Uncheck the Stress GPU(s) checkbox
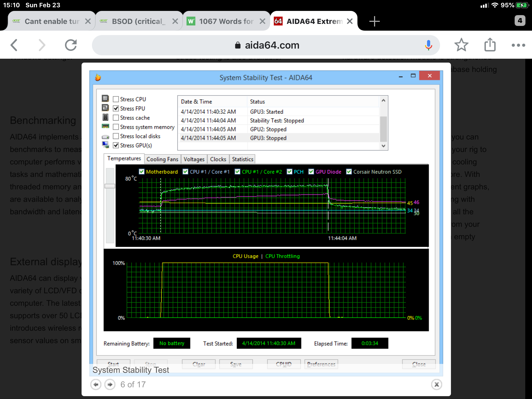The image size is (532, 399). [x=116, y=145]
